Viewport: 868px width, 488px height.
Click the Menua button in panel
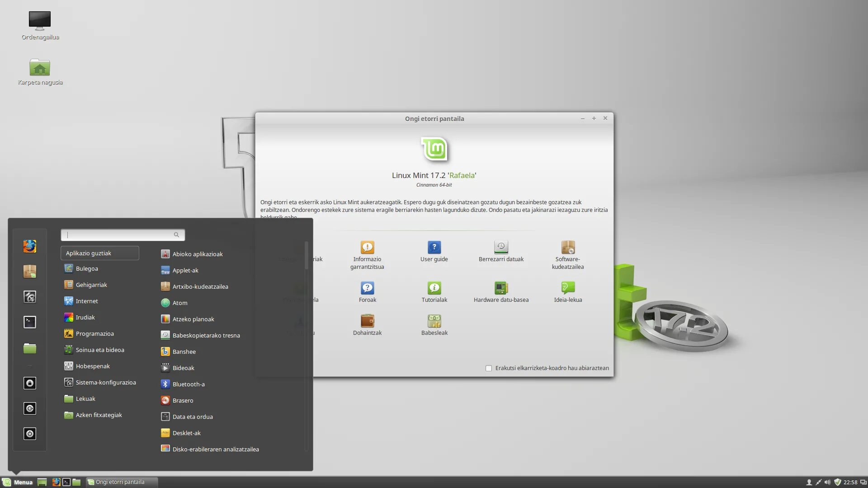[x=18, y=482]
